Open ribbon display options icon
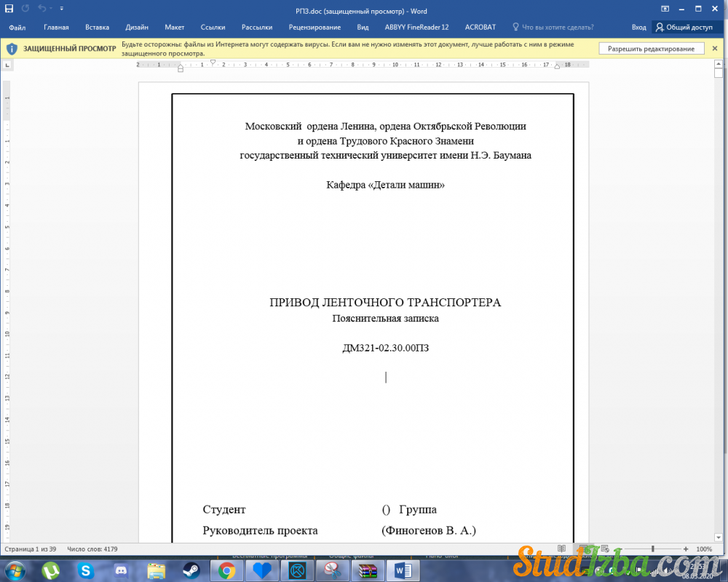This screenshot has height=582, width=728. click(x=665, y=9)
